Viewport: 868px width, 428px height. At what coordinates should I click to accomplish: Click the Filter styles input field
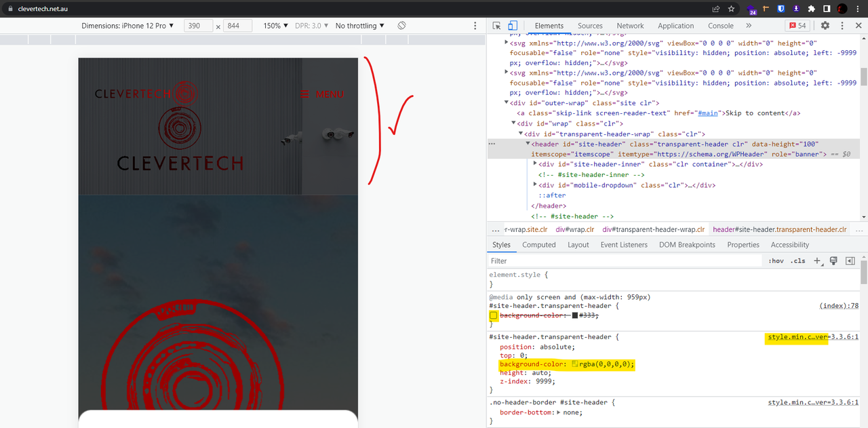[624, 260]
